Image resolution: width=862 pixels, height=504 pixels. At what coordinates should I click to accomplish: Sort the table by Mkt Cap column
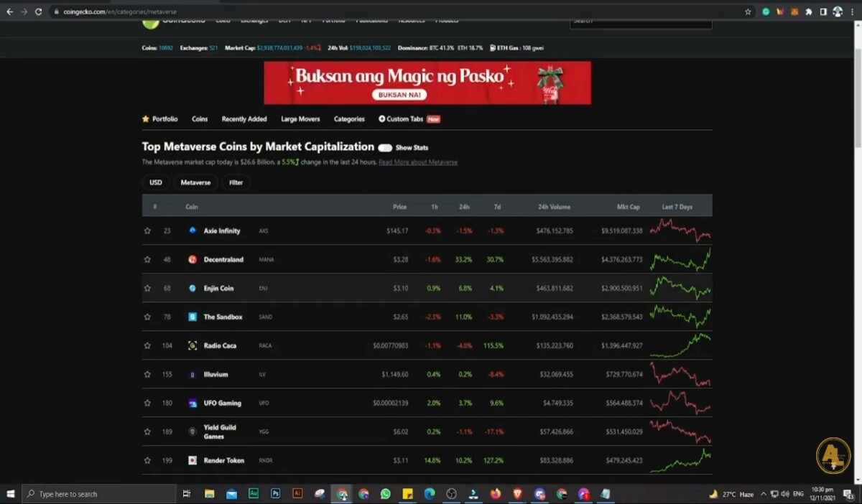629,207
